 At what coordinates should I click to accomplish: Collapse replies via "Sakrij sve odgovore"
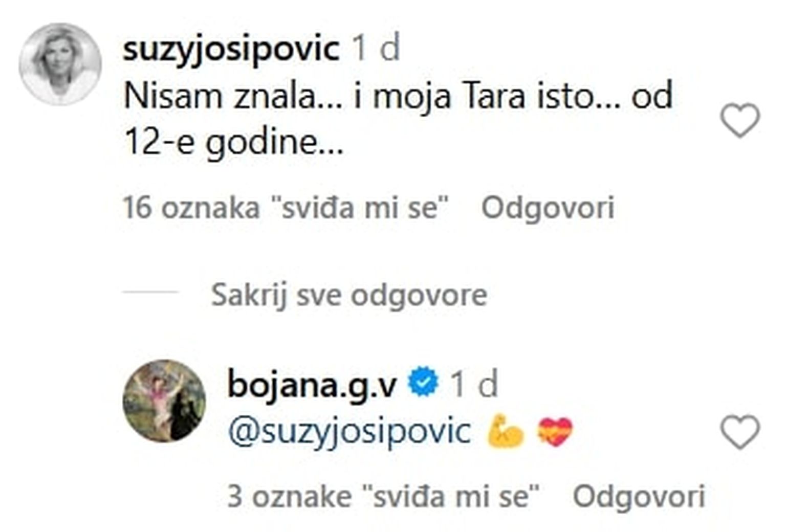[349, 295]
